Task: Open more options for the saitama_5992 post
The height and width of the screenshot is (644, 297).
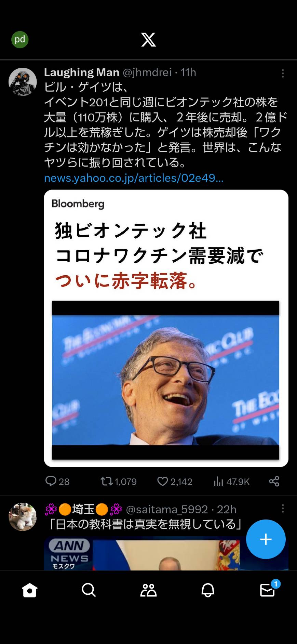Action: click(283, 509)
